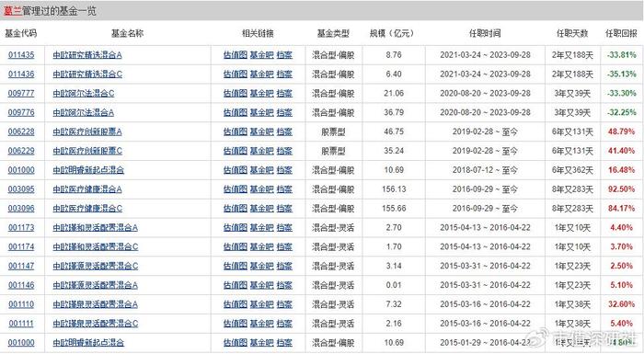Image resolution: width=644 pixels, height=354 pixels.
Task: Open the 中欧医疗健康混合A fund name link
Action: point(87,189)
